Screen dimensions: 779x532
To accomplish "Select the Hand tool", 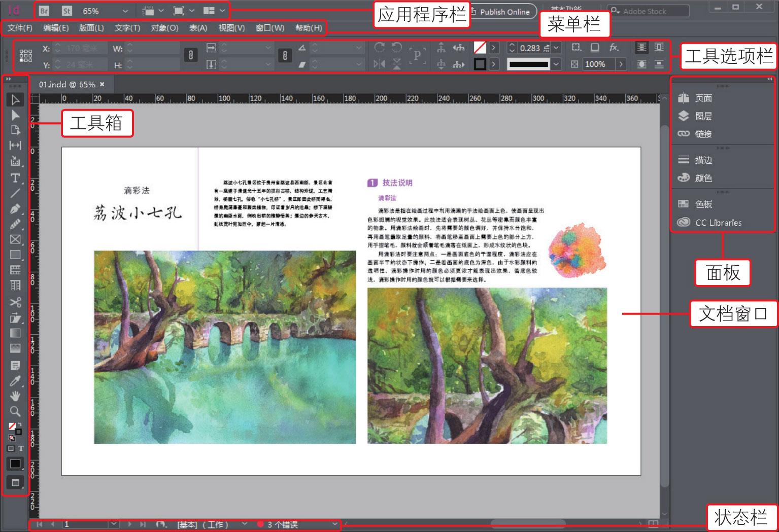I will coord(15,396).
